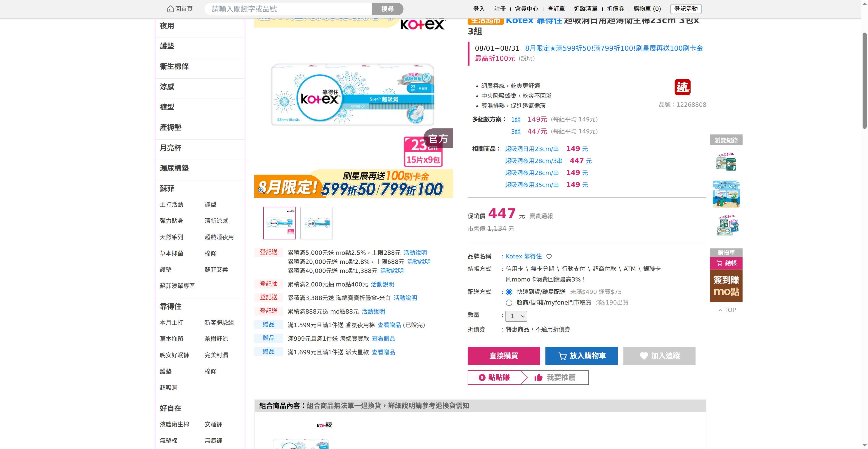Click the 結帳 checkout button in side panel
The image size is (868, 449).
tap(726, 263)
